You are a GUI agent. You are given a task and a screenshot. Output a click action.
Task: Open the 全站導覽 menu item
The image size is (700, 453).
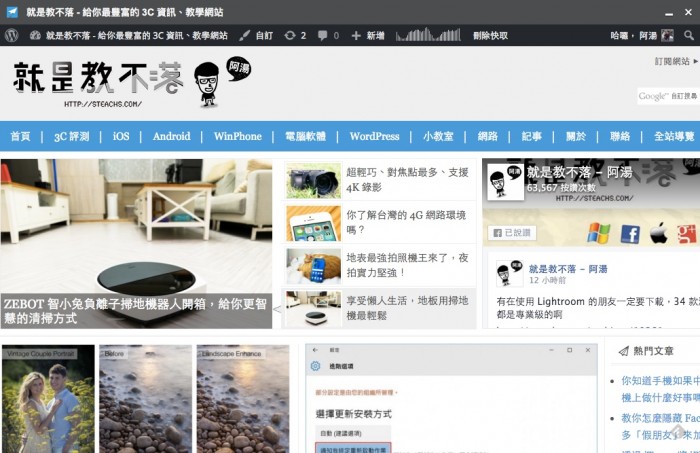click(x=674, y=136)
